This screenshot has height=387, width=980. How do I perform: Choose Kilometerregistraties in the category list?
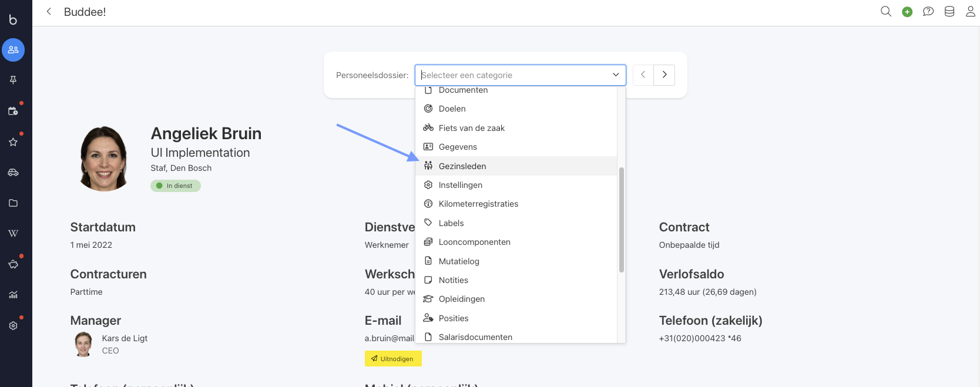coord(478,204)
